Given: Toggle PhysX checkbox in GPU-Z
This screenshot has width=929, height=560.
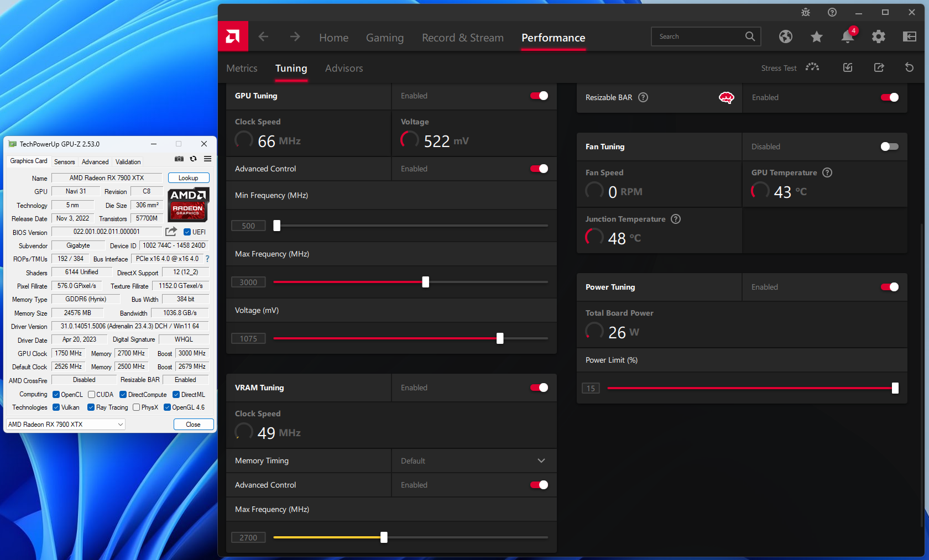Looking at the screenshot, I should (136, 407).
